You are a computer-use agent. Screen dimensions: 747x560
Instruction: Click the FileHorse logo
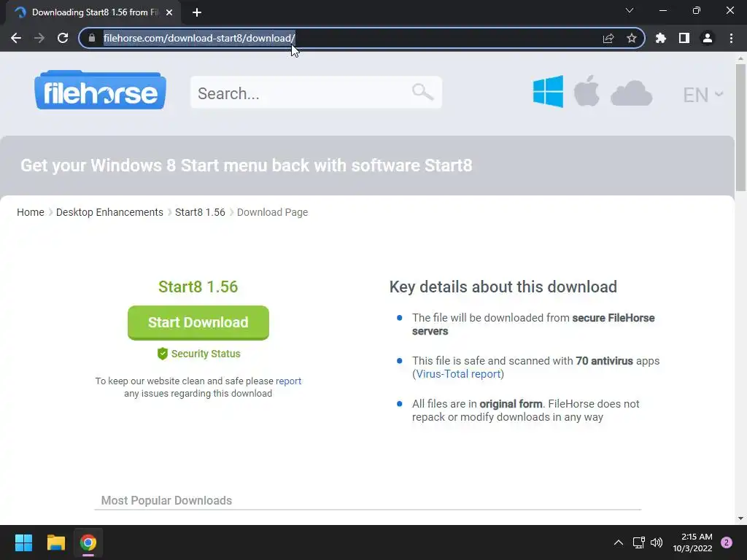pos(100,90)
